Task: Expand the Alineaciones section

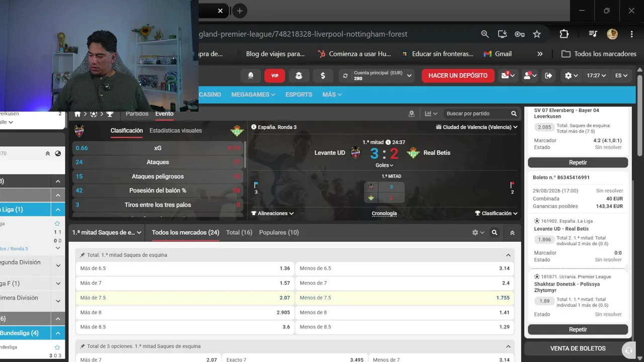Action: pyautogui.click(x=272, y=213)
